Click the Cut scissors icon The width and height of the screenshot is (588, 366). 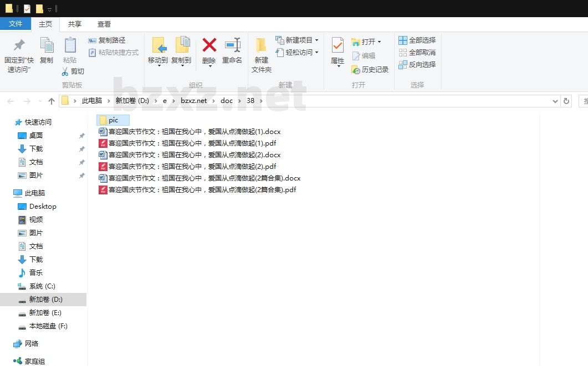[x=65, y=71]
